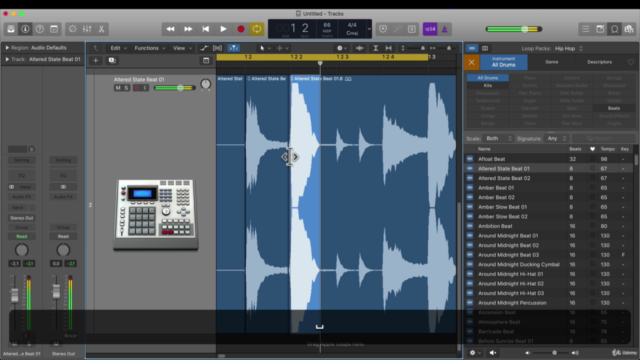Click the track header pan knob

click(x=206, y=84)
